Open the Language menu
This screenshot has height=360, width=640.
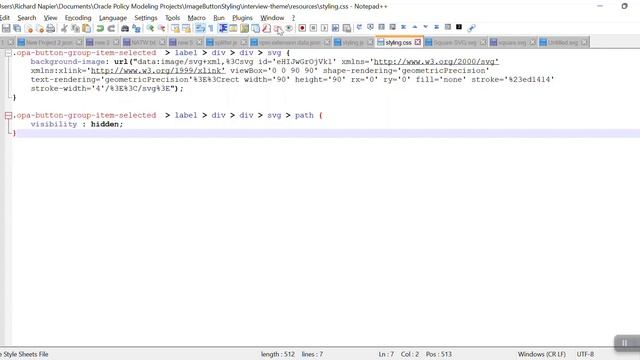(x=113, y=18)
